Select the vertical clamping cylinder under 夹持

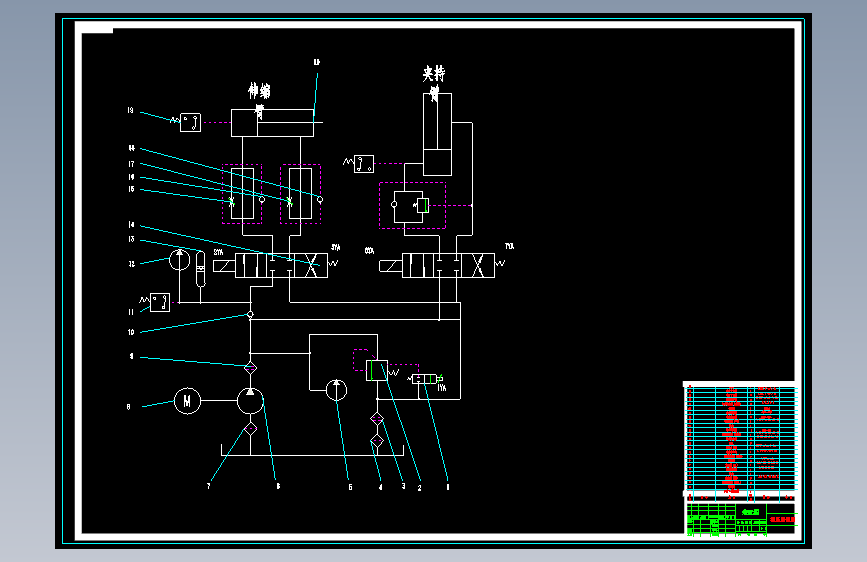click(437, 134)
